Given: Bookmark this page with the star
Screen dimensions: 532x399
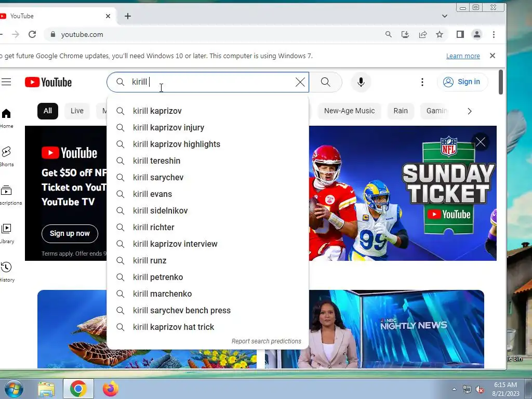Looking at the screenshot, I should click(440, 34).
